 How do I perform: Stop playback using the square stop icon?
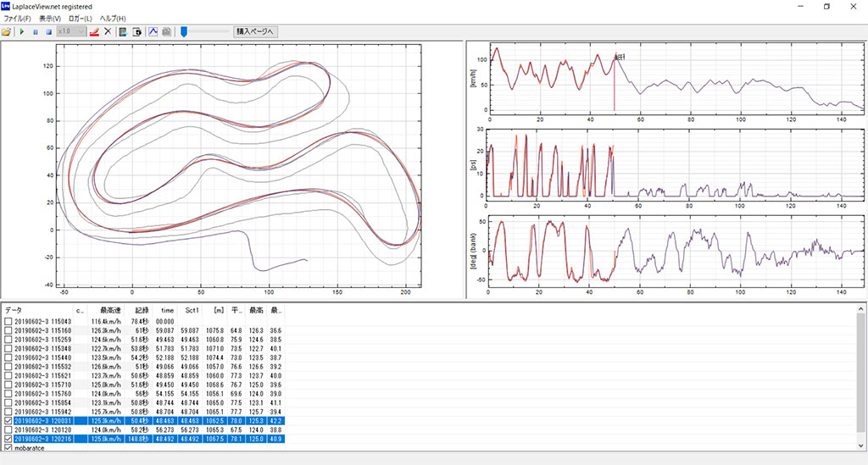coord(48,31)
